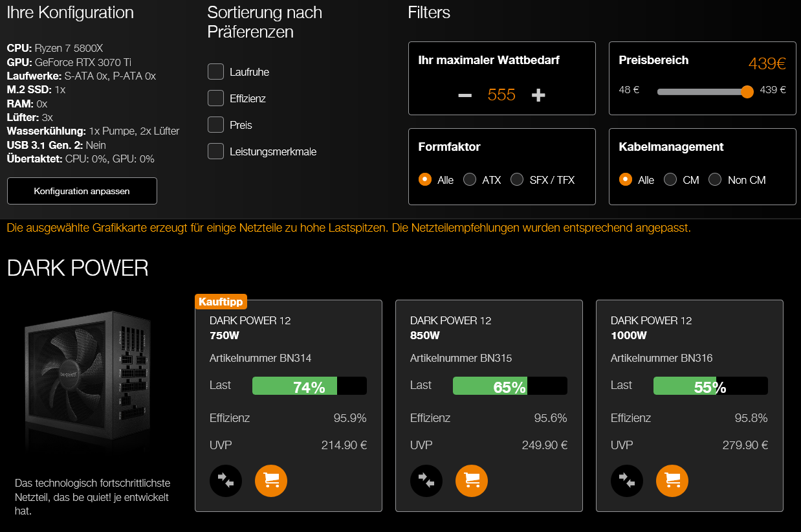801x532 pixels.
Task: Add Dark Power 12 850W to cart
Action: (x=472, y=480)
